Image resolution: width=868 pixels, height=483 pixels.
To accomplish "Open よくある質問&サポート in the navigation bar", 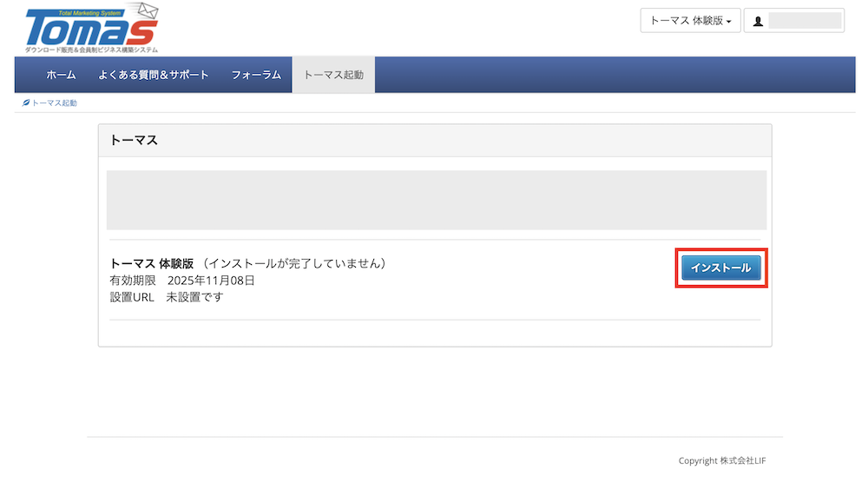I will tap(153, 75).
